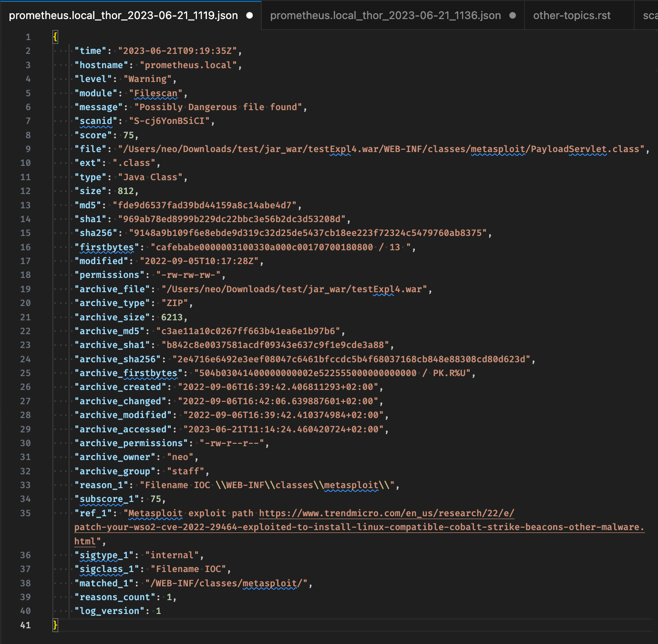This screenshot has width=658, height=644.
Task: Place cursor on the "hostname" key
Action: click(x=101, y=65)
